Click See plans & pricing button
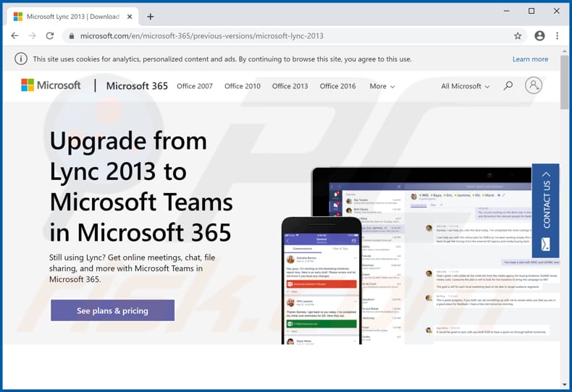Image resolution: width=572 pixels, height=392 pixels. (112, 310)
